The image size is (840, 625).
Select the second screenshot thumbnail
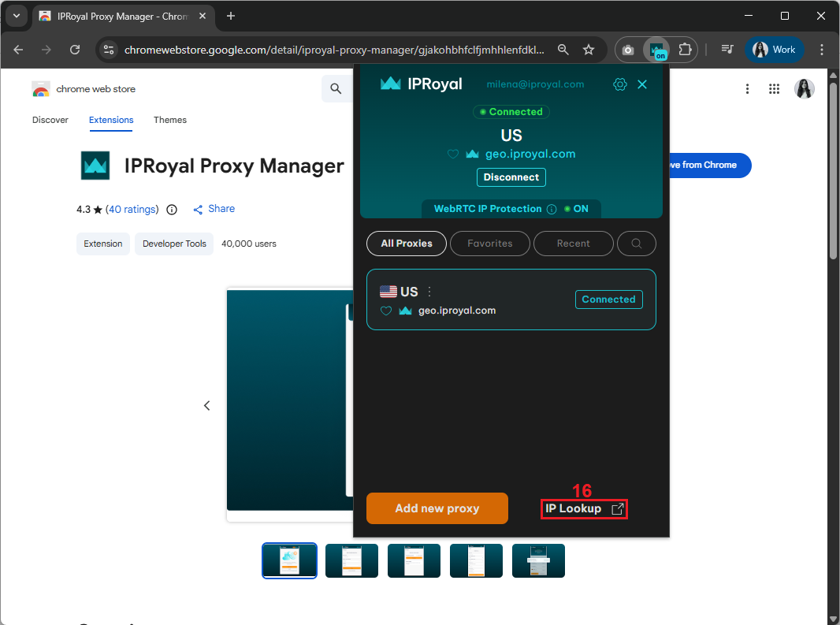coord(351,560)
